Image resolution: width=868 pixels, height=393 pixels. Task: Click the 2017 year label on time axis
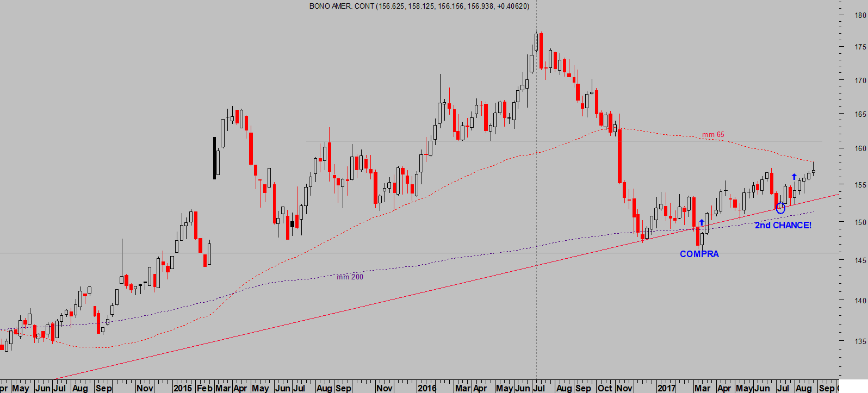click(666, 388)
